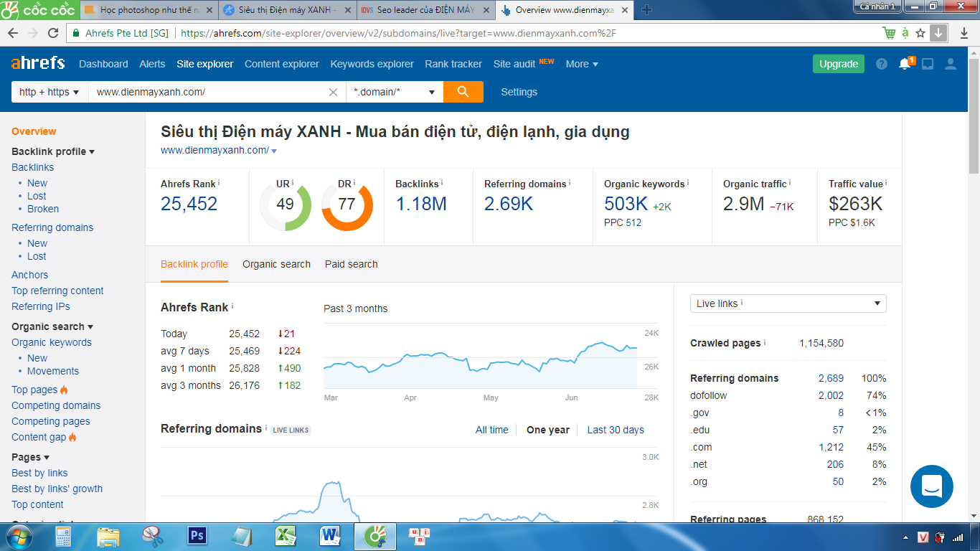Open Keywords explorer in the top navigation
Screen dimensions: 980x551
(x=372, y=64)
